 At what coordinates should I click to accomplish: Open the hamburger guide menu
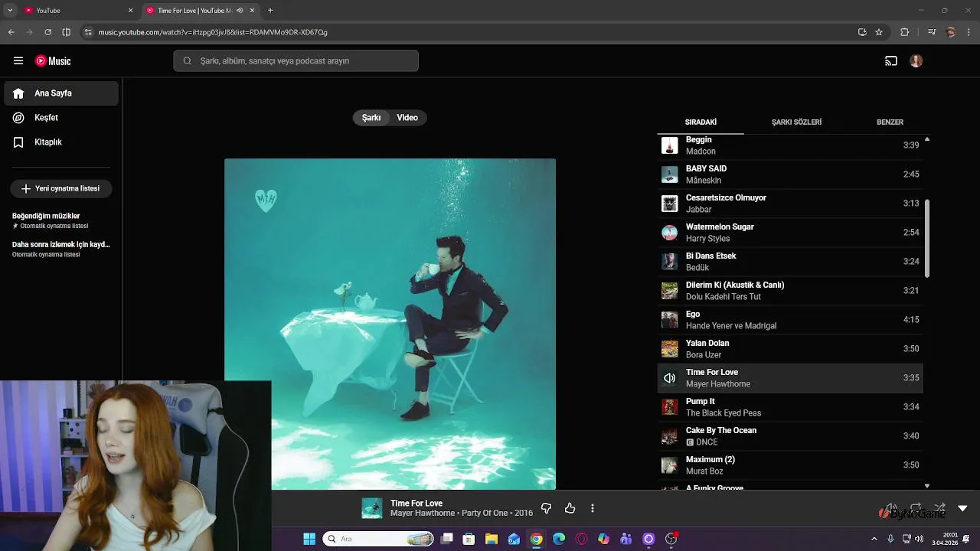[18, 61]
